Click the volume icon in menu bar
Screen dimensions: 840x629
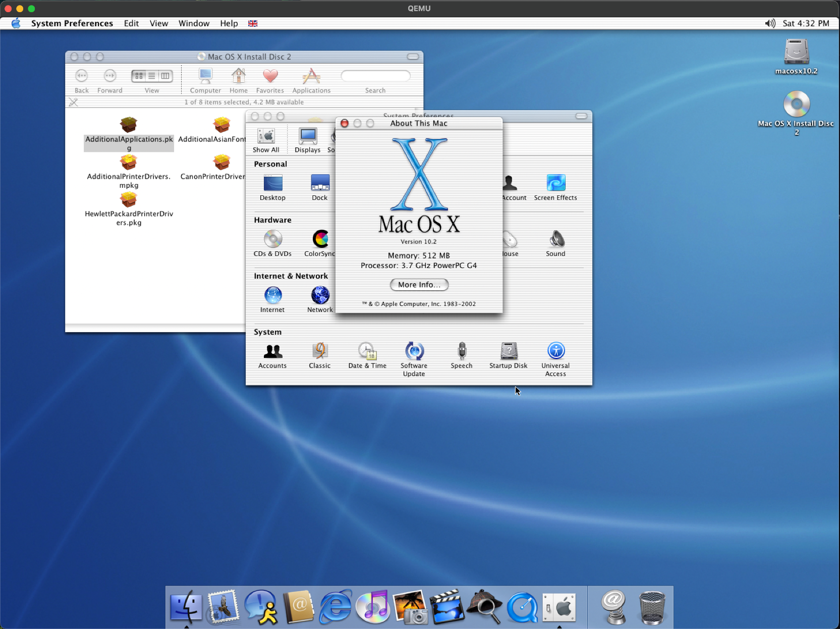coord(770,23)
